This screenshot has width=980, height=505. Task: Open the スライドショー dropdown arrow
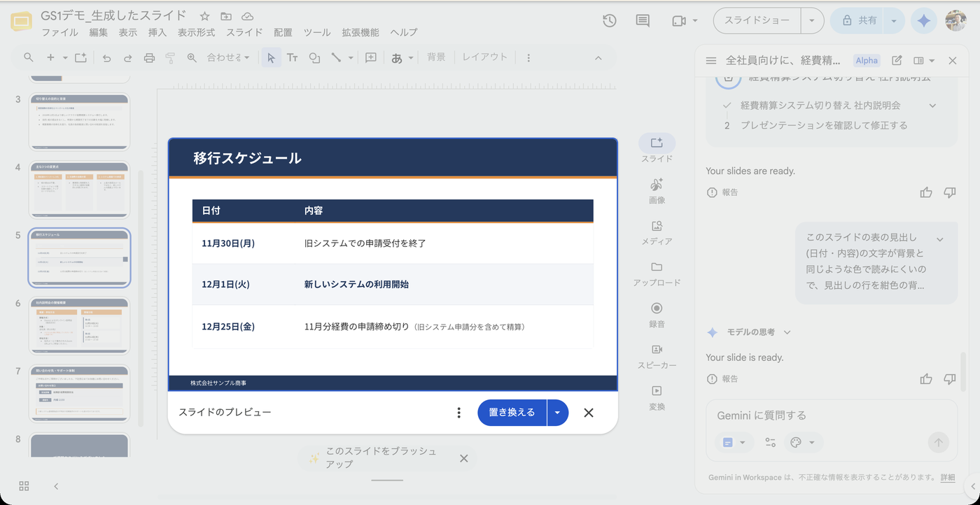tap(812, 21)
